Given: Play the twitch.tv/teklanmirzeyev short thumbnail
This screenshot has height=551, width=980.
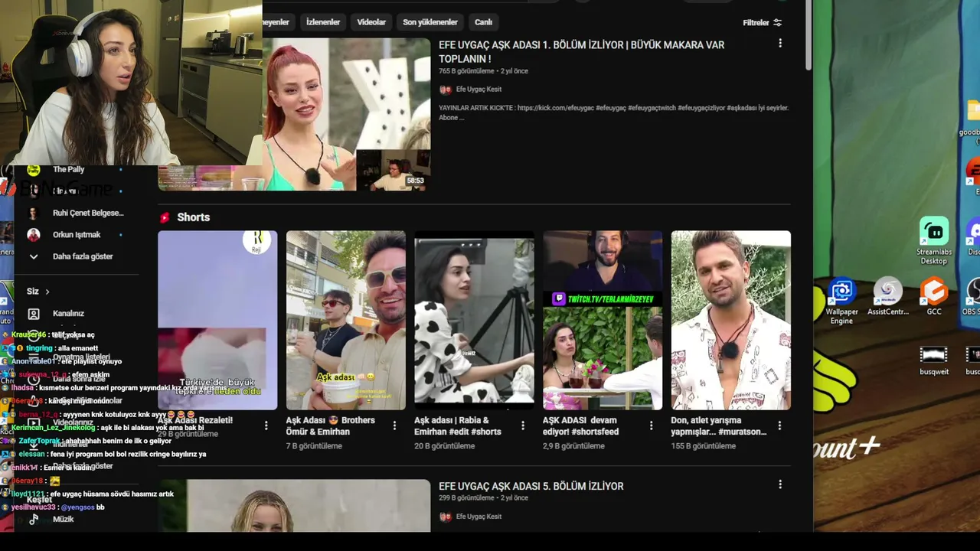Looking at the screenshot, I should click(x=603, y=321).
